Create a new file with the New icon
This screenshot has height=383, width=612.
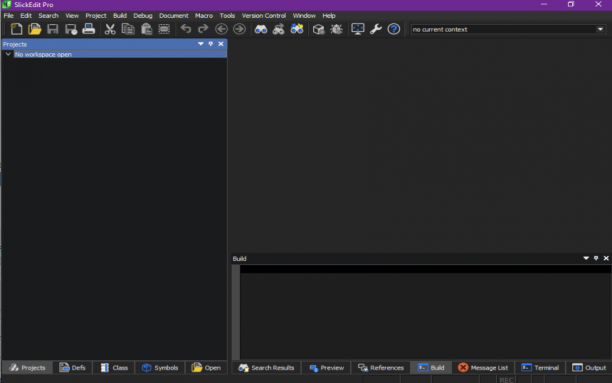16,29
